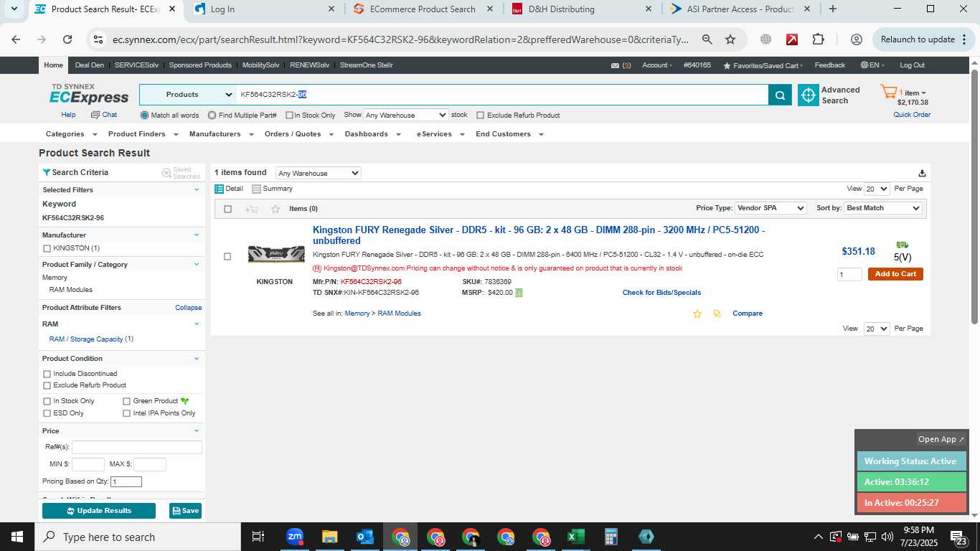Image resolution: width=980 pixels, height=551 pixels.
Task: Check Intel IPA Points Only
Action: (x=127, y=413)
